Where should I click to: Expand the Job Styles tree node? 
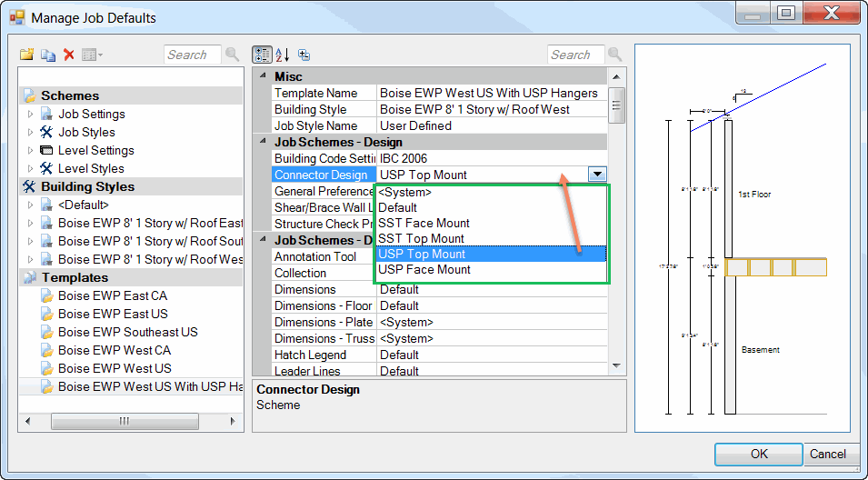[30, 133]
